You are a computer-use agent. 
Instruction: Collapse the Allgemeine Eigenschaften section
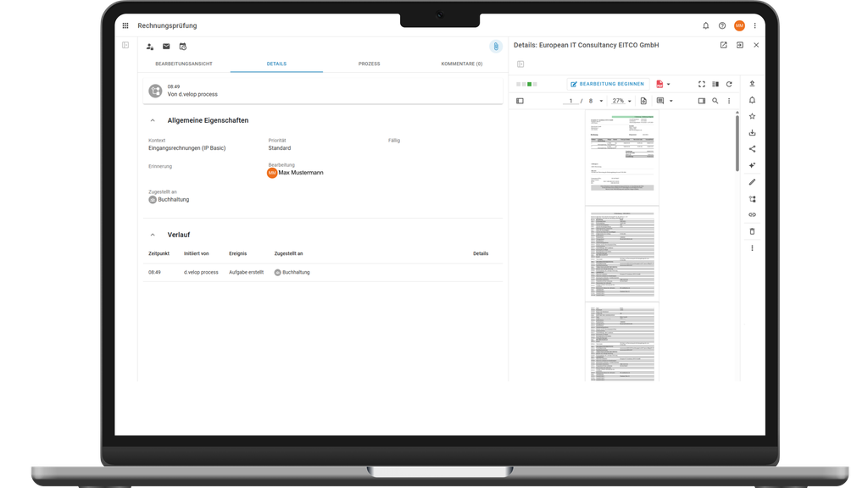tap(153, 120)
